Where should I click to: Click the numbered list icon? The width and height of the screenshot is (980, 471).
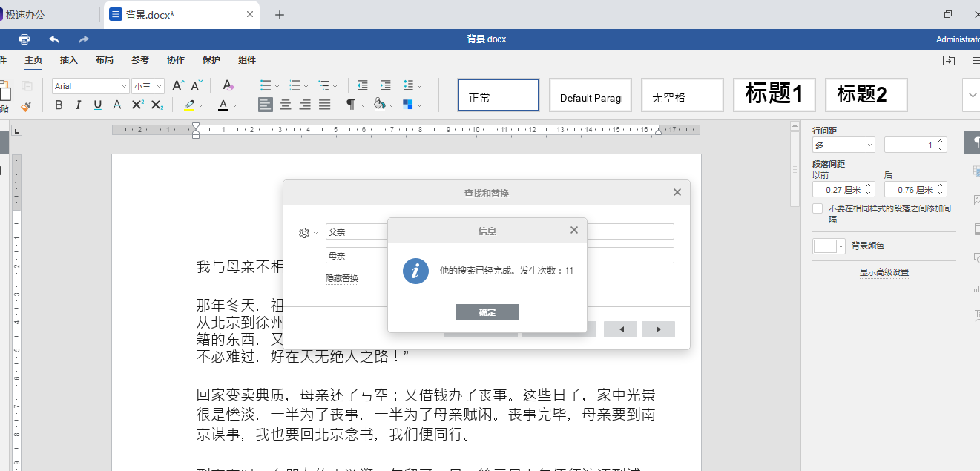295,86
